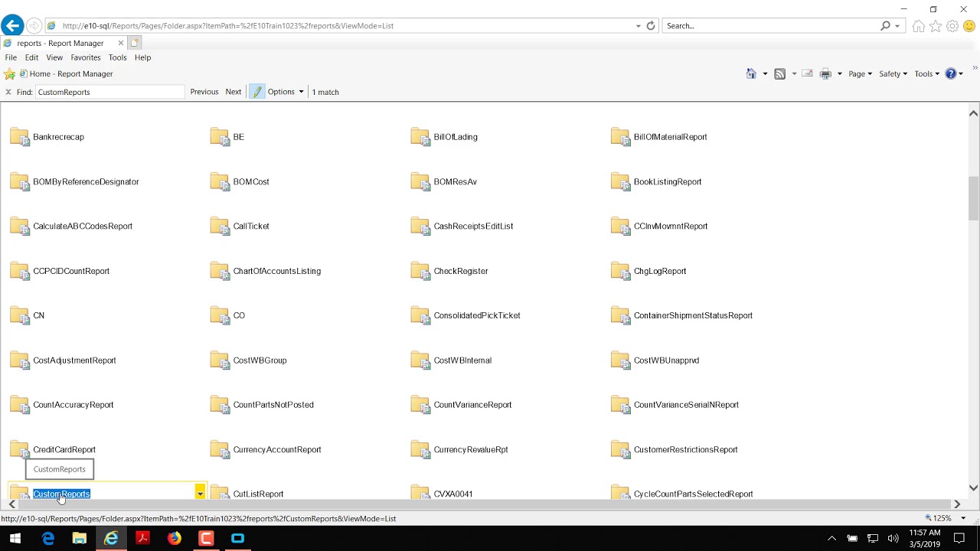Close the Find bar with X

tap(8, 92)
